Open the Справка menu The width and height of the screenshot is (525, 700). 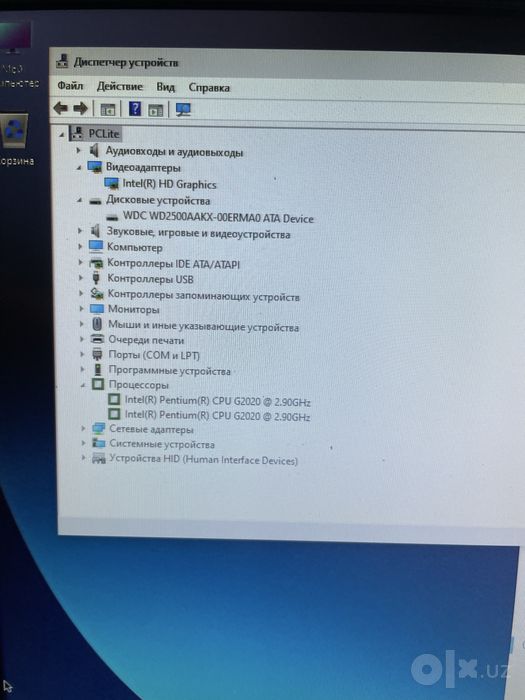coord(209,88)
